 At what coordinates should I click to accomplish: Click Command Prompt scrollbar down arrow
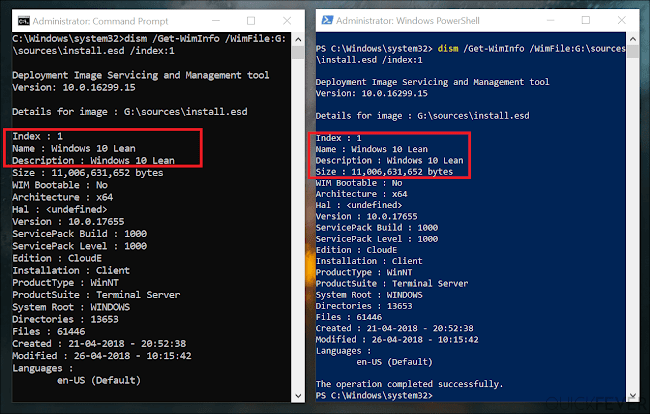[298, 396]
